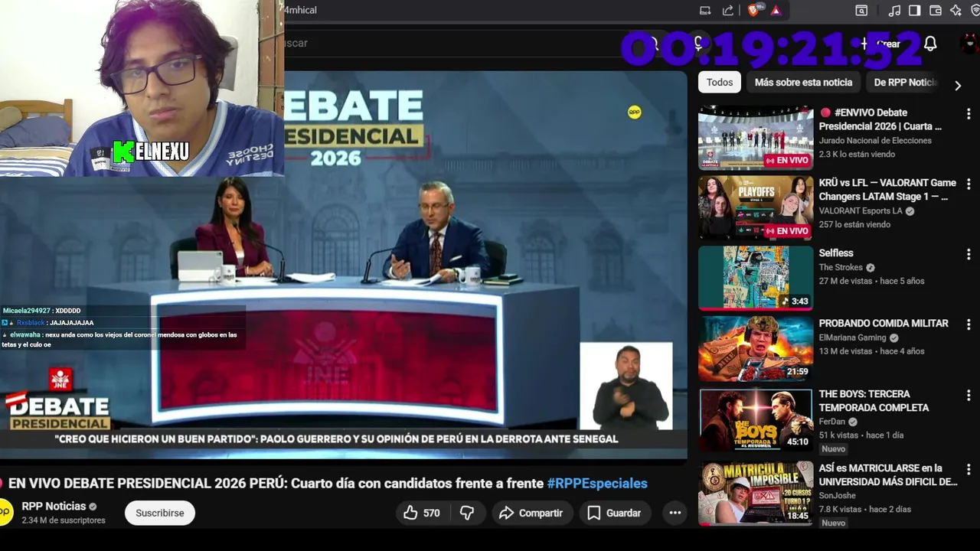Viewport: 980px width, 551px height.
Task: Select the De RPP Noticias chip
Action: pyautogui.click(x=906, y=82)
